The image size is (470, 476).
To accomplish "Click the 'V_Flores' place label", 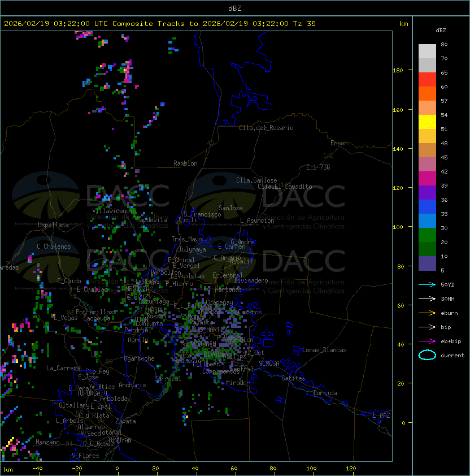I will point(85,456).
